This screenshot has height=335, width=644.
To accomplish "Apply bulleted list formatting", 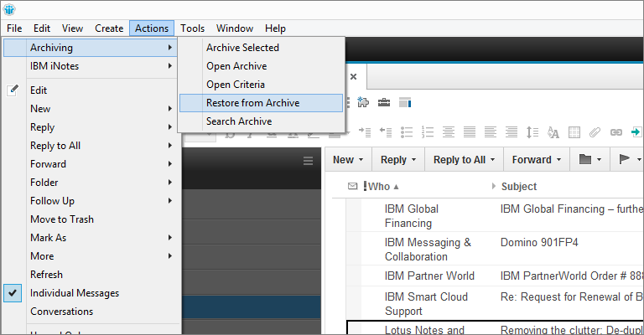I will pos(407,132).
